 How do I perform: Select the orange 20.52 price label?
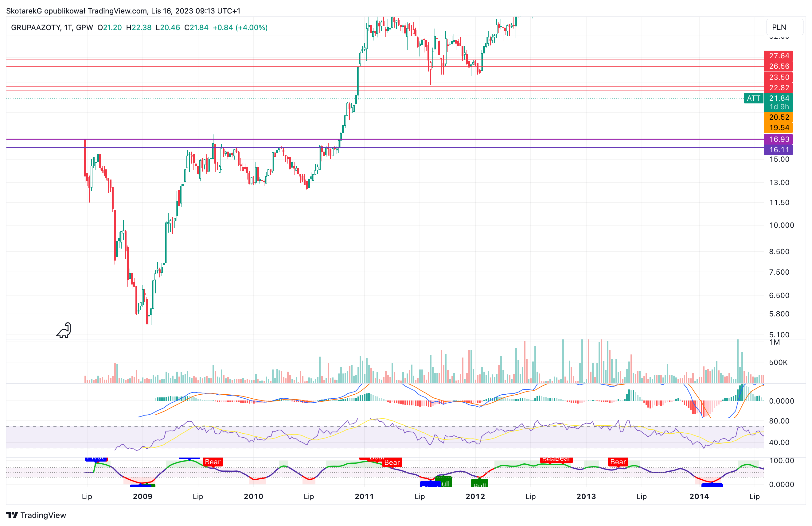click(x=778, y=117)
